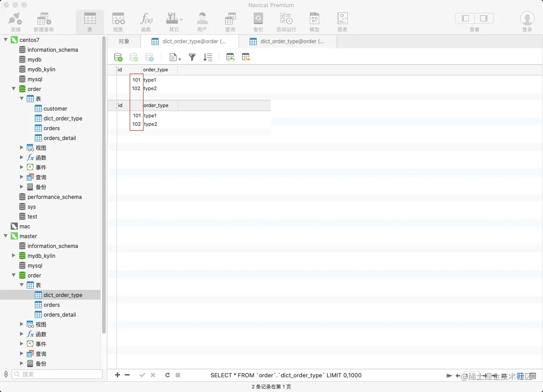
Task: Go to the first page of records
Action: coord(449,375)
